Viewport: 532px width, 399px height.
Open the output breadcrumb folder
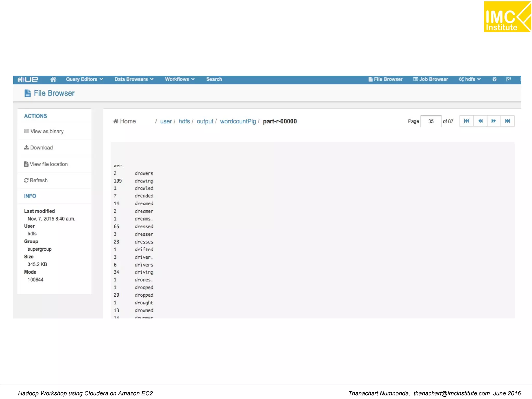(205, 121)
